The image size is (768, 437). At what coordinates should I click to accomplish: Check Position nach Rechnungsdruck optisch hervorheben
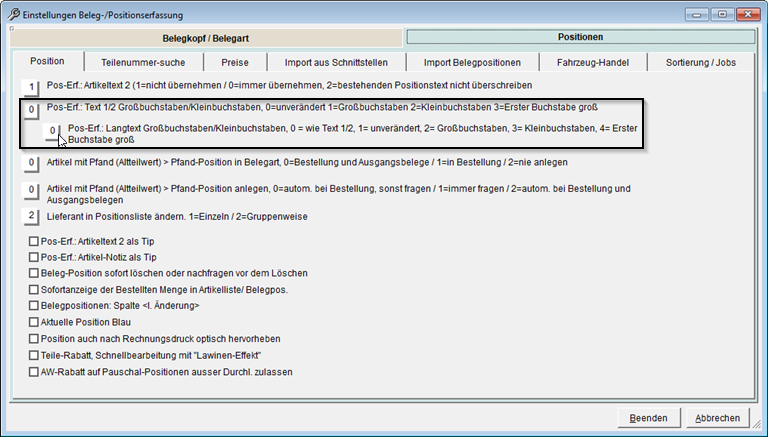click(x=33, y=339)
